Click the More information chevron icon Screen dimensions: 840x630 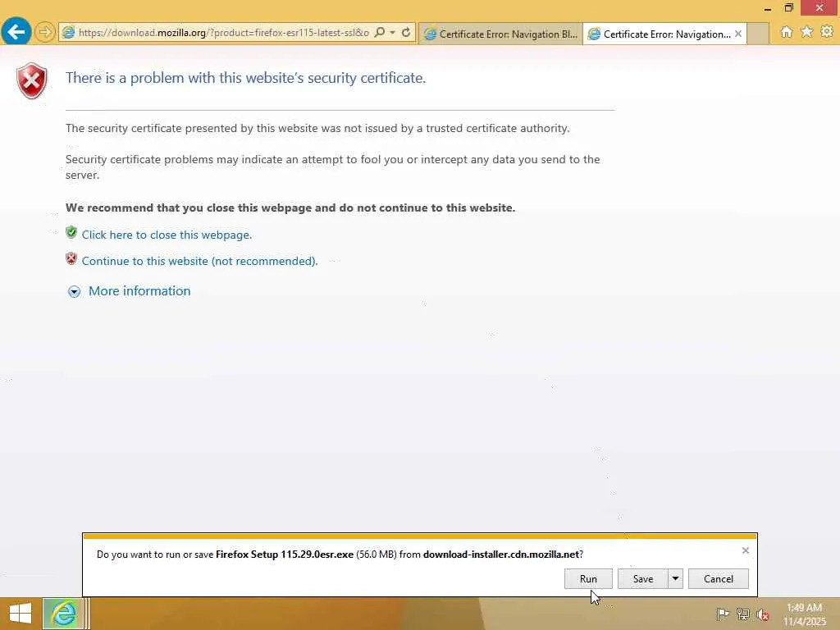click(74, 291)
